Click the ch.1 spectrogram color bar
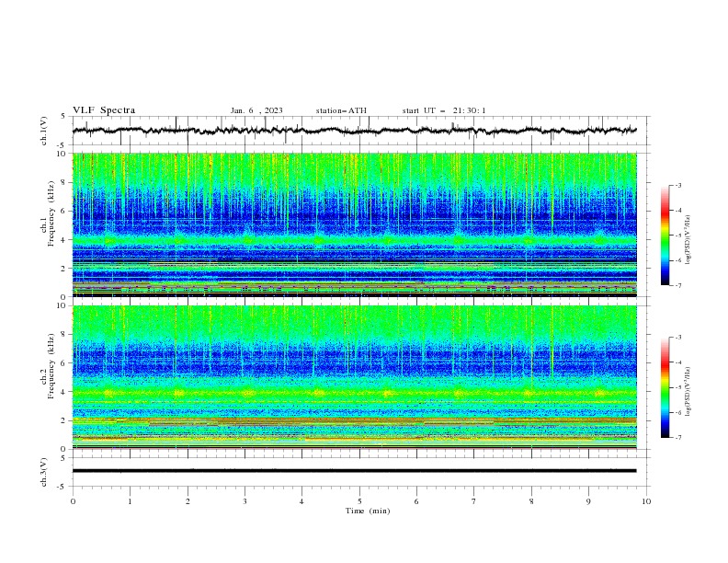This screenshot has height=563, width=728. (x=665, y=236)
